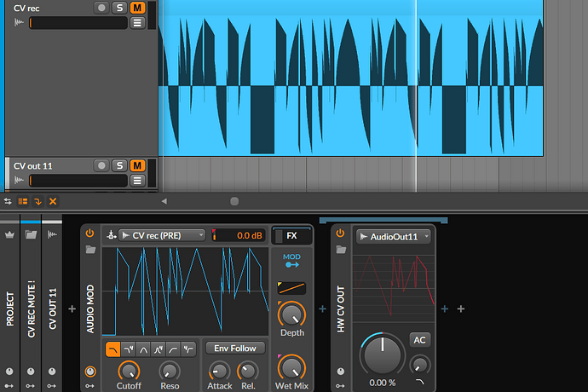The height and width of the screenshot is (392, 588).
Task: Solo the CV rec track
Action: (120, 8)
